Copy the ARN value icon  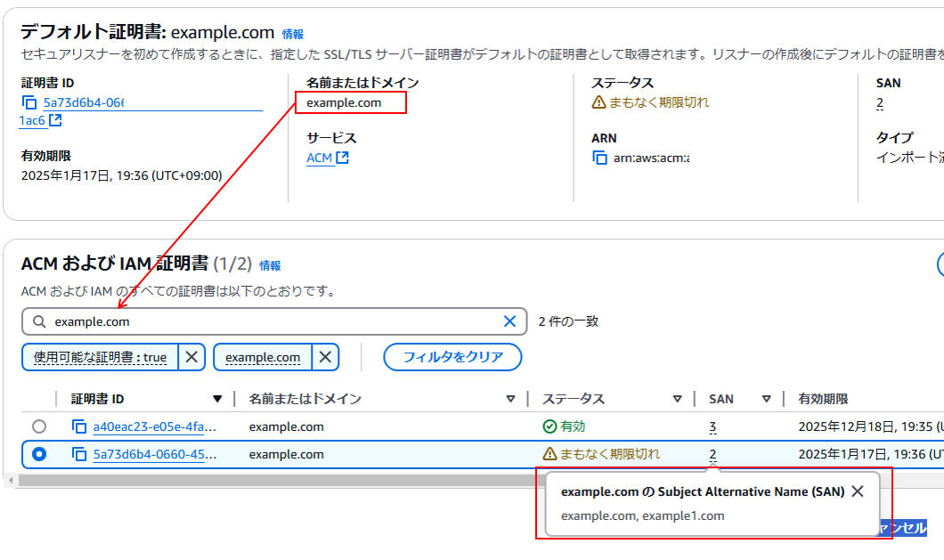point(599,158)
